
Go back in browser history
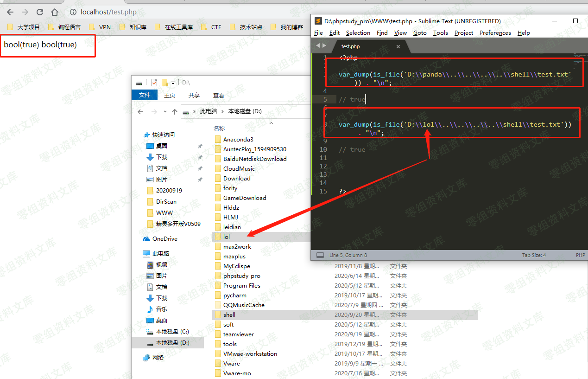point(10,12)
